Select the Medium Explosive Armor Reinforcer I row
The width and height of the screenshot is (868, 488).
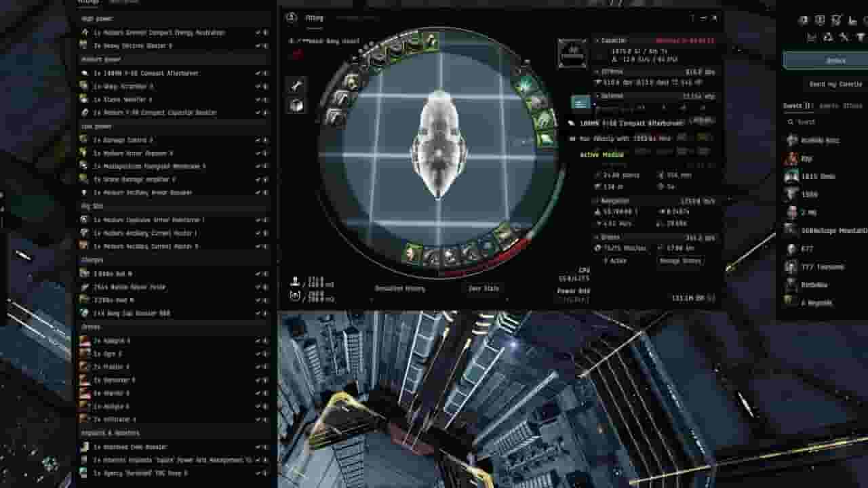coord(174,220)
